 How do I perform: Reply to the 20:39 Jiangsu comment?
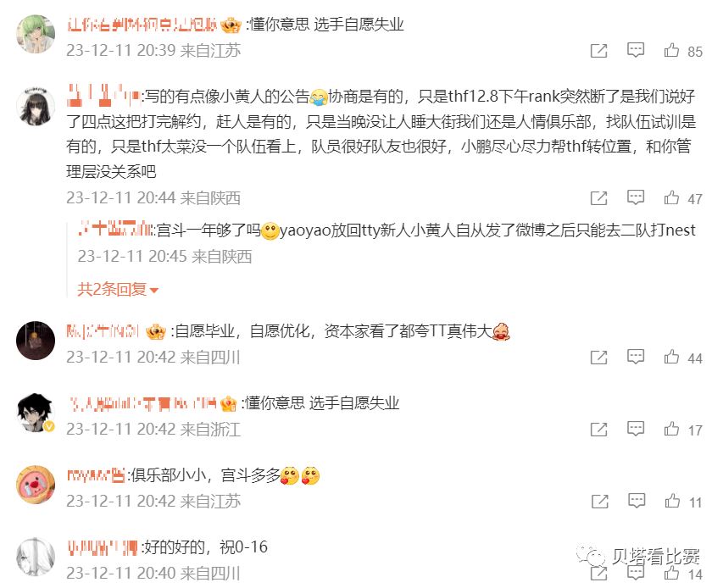pyautogui.click(x=636, y=50)
